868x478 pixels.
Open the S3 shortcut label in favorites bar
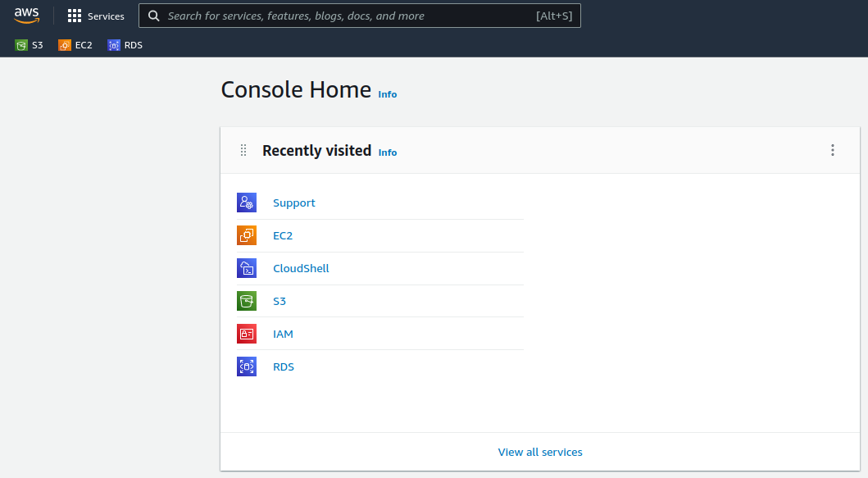click(x=37, y=45)
